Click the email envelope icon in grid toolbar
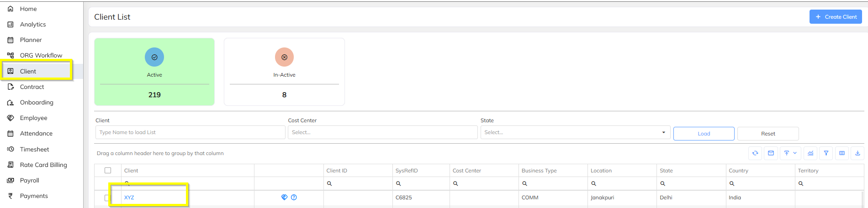 point(771,153)
